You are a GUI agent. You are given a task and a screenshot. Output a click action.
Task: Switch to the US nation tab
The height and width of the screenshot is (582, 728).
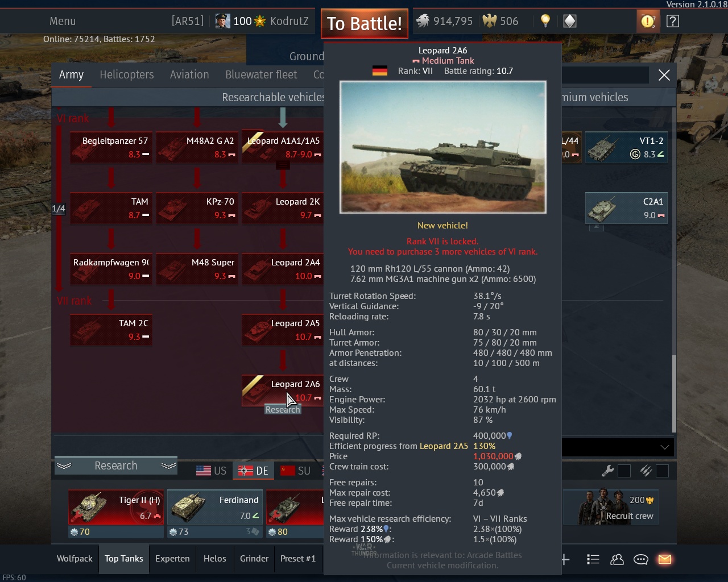pyautogui.click(x=211, y=471)
